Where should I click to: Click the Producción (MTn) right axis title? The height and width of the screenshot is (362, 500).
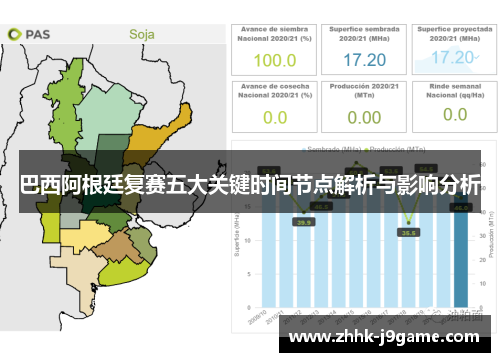point(491,234)
